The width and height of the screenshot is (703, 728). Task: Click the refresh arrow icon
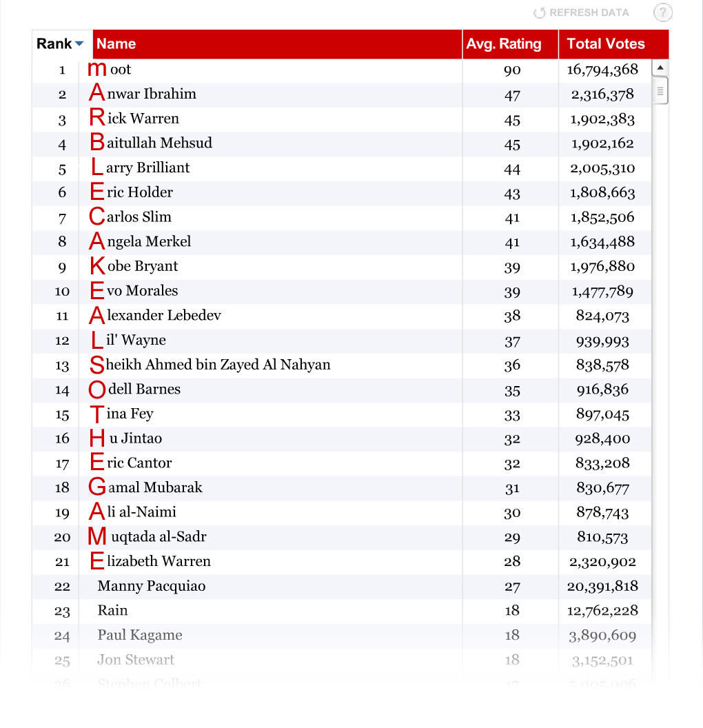click(x=540, y=13)
